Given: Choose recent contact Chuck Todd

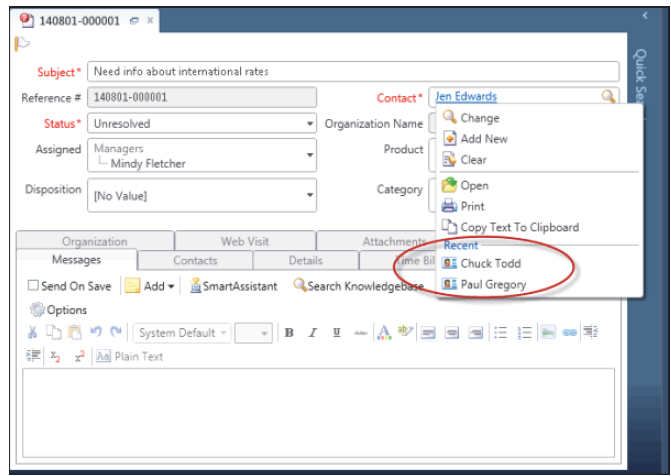Looking at the screenshot, I should [x=490, y=263].
